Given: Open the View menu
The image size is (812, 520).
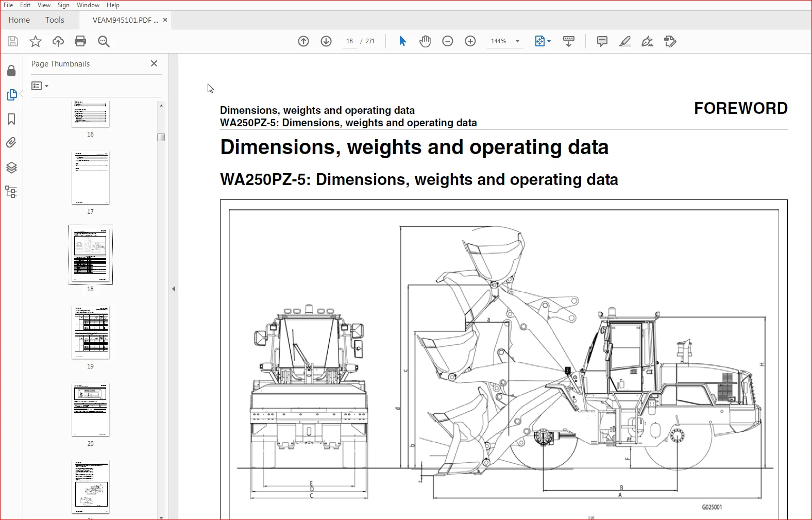Looking at the screenshot, I should point(44,5).
